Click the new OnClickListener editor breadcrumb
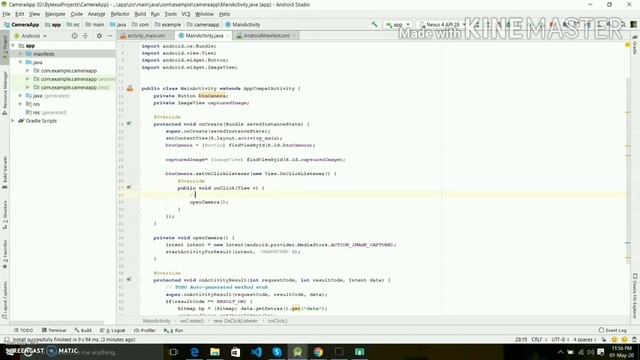The height and width of the screenshot is (360, 640). pyautogui.click(x=236, y=321)
